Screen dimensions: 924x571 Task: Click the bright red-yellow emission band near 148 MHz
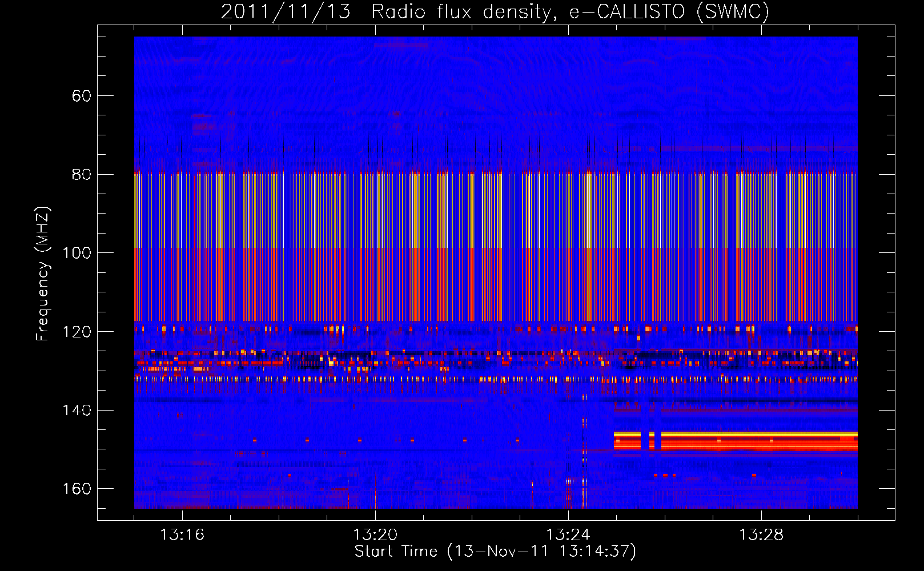[x=736, y=441]
